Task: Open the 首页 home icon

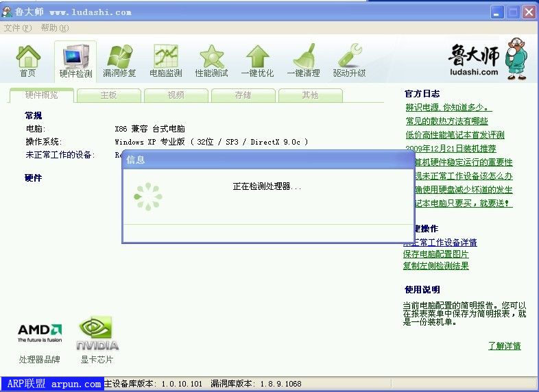Action: (28, 61)
